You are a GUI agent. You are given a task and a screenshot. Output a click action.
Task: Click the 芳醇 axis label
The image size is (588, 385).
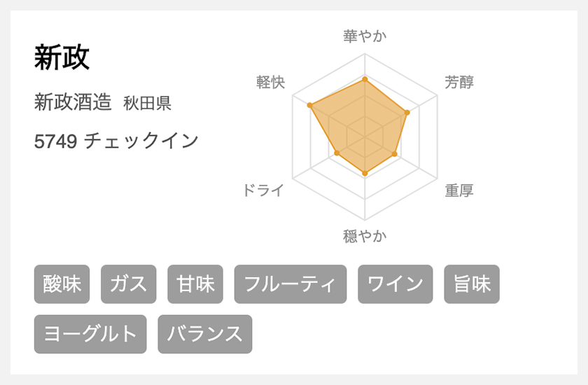click(459, 82)
